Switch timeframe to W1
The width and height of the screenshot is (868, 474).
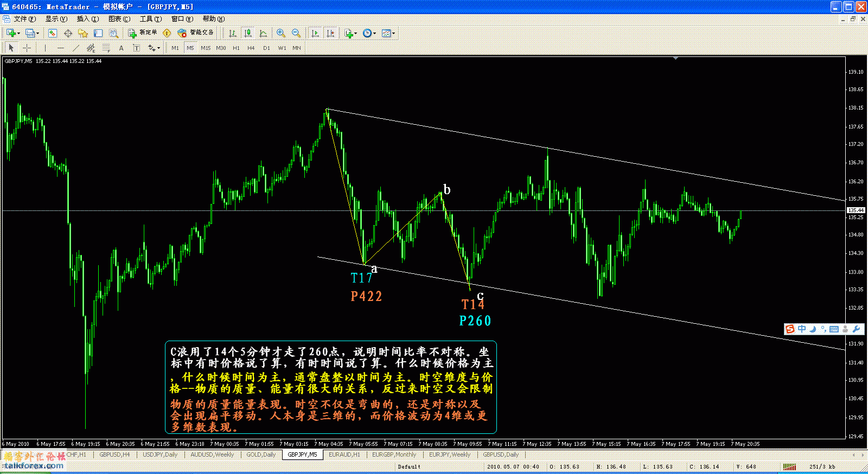pos(282,48)
